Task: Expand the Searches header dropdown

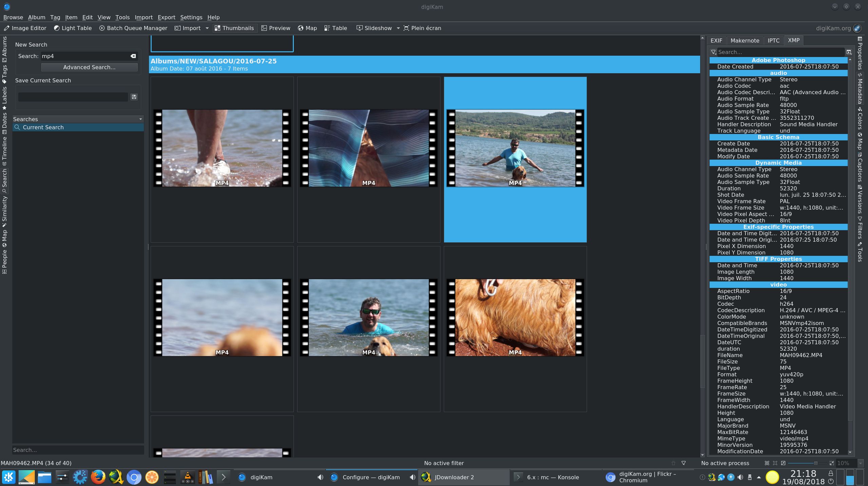Action: point(140,119)
